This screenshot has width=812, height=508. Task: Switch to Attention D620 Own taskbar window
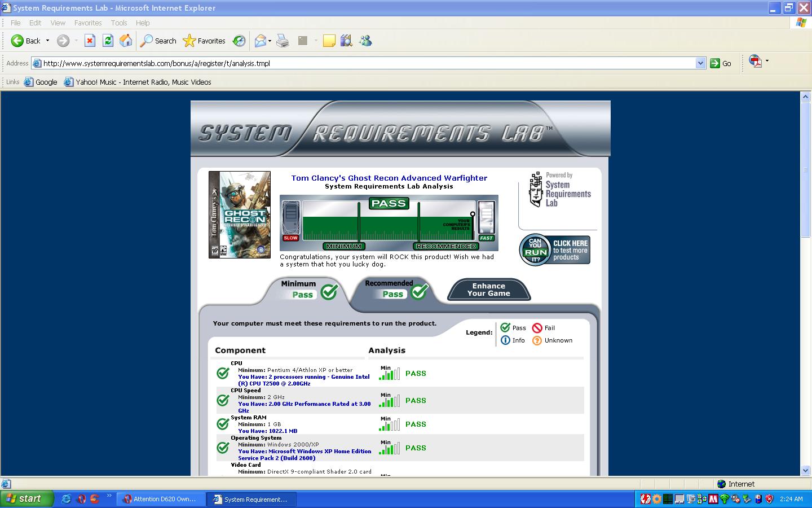coord(160,499)
